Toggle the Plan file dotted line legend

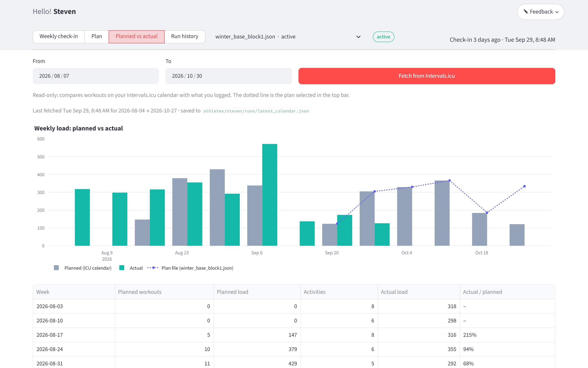(153, 268)
